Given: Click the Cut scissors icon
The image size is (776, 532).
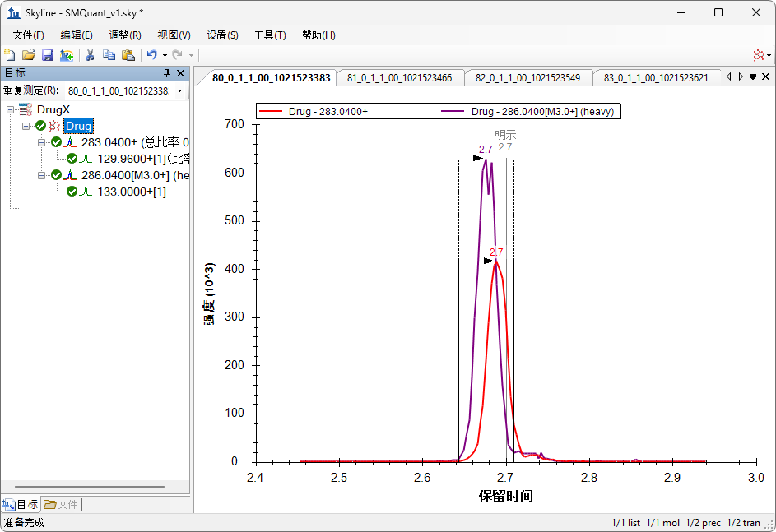Looking at the screenshot, I should (x=90, y=55).
